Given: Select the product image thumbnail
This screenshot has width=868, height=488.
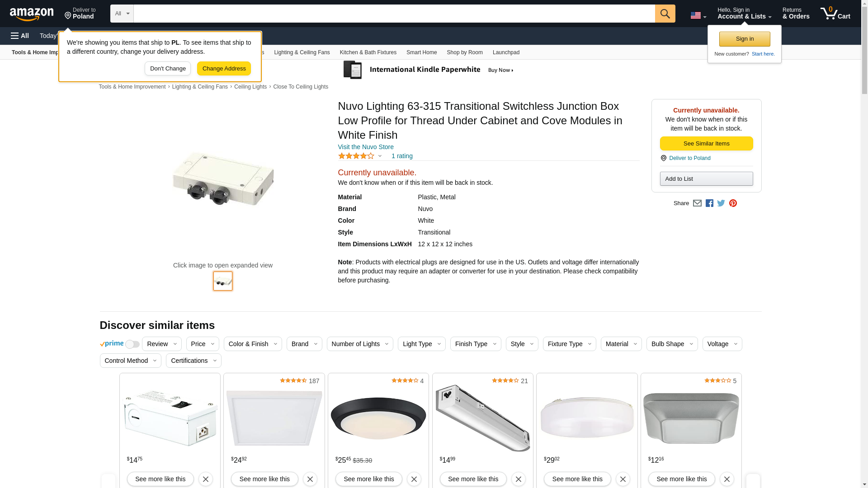Looking at the screenshot, I should click(222, 281).
